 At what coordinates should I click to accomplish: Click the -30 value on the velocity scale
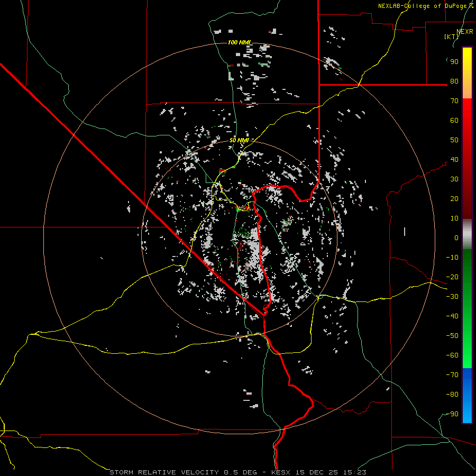point(452,297)
